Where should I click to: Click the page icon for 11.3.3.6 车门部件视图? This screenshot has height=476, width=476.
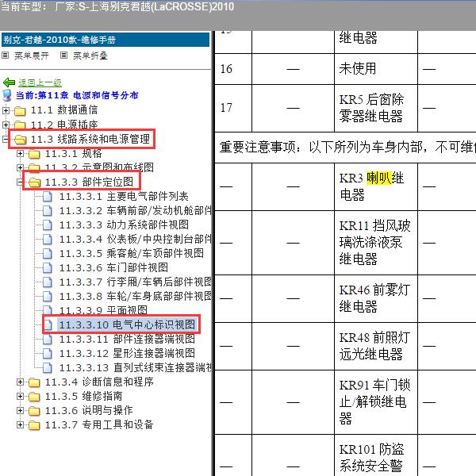pyautogui.click(x=48, y=268)
